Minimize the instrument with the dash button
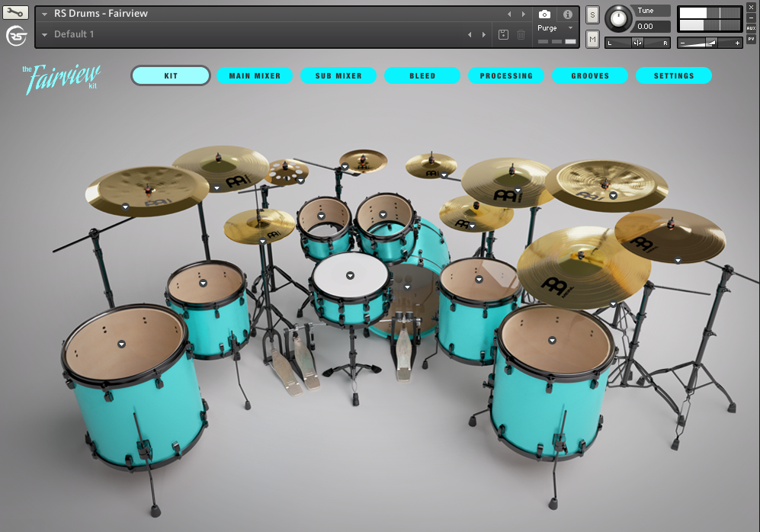 coord(752,18)
